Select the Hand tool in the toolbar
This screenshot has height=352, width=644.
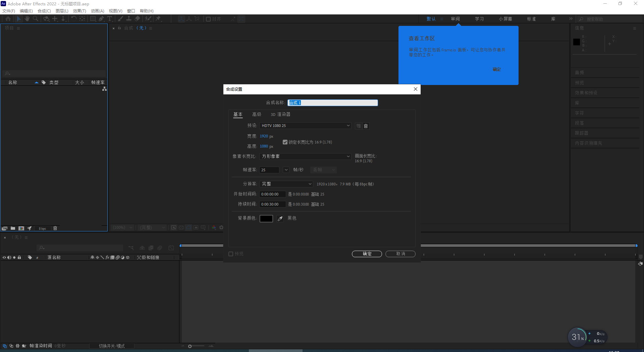coord(27,19)
